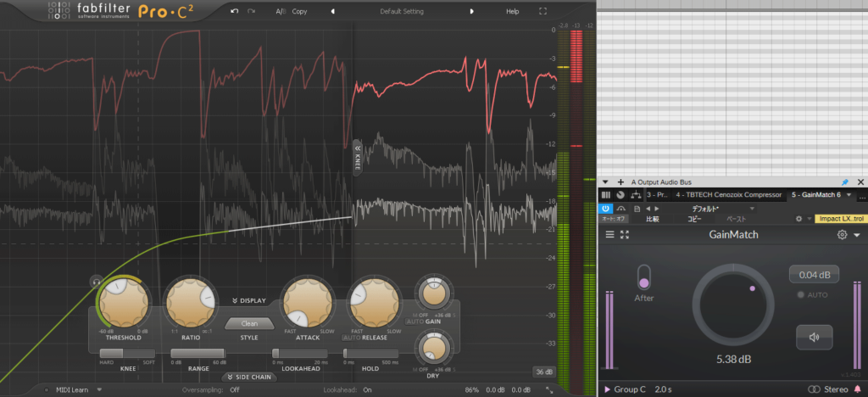Click the A/B Copy button
The image size is (868, 397).
point(299,12)
